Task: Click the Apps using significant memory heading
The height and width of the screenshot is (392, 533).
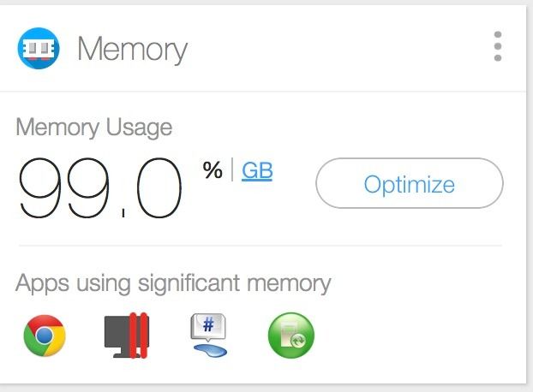Action: point(173,283)
